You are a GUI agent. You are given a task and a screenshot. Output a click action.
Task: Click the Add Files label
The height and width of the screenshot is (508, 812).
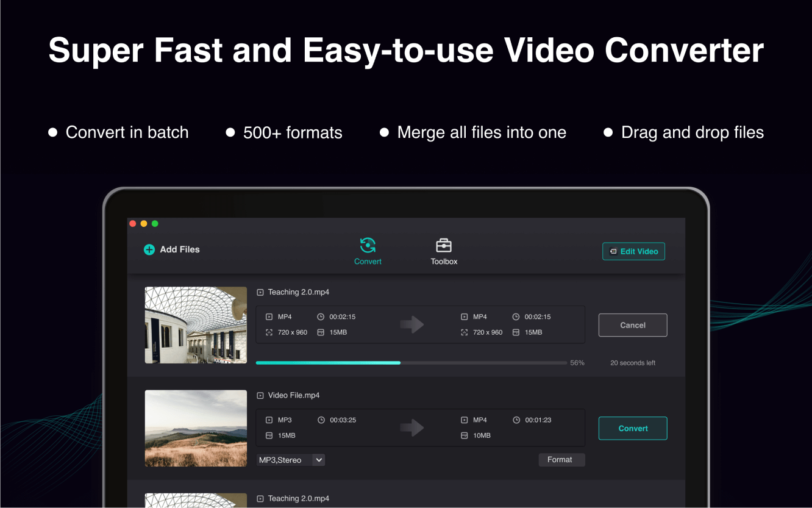[180, 249]
